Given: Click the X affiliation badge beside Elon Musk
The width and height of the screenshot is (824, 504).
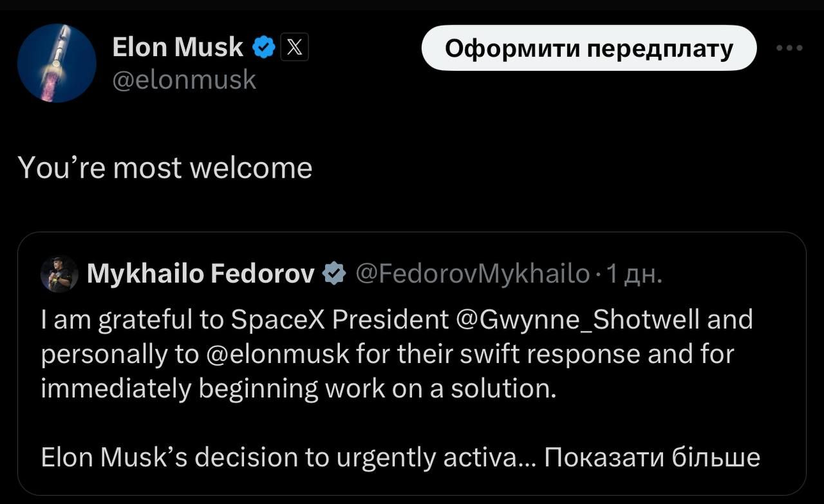Looking at the screenshot, I should [x=294, y=46].
